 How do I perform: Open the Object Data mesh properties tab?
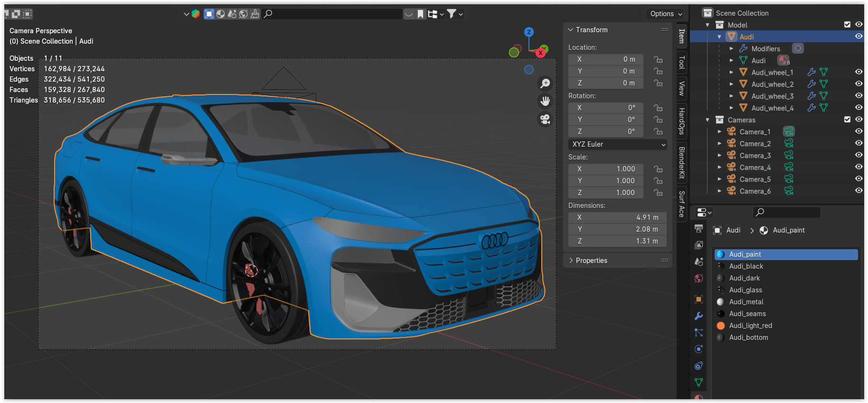pos(698,382)
